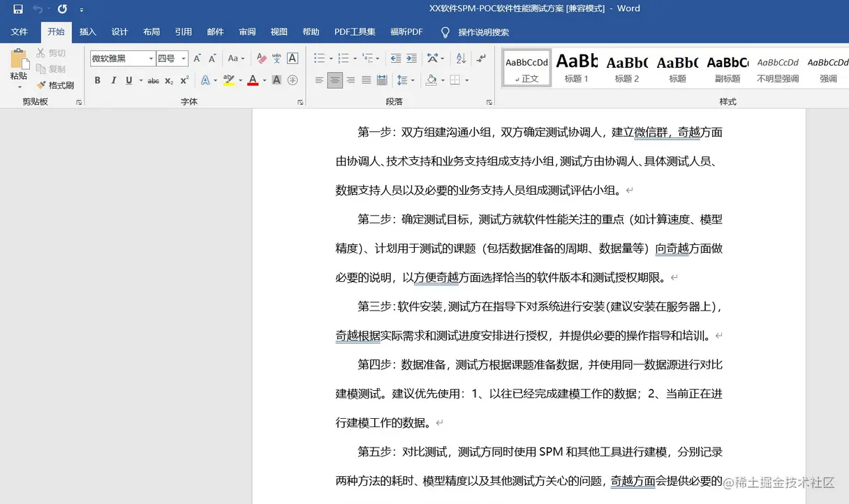Click the Bullets list icon

coord(318,59)
